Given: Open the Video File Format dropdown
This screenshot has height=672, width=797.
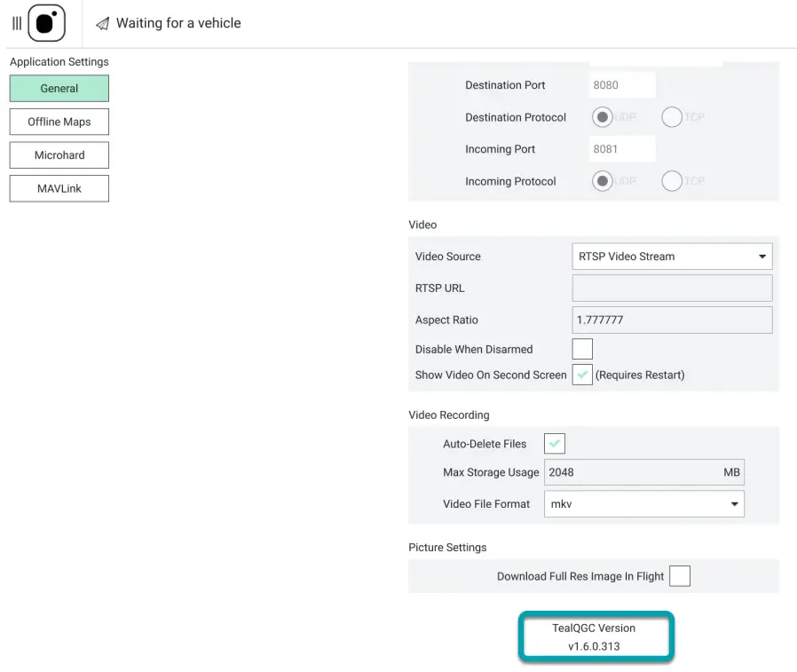Looking at the screenshot, I should pyautogui.click(x=643, y=504).
